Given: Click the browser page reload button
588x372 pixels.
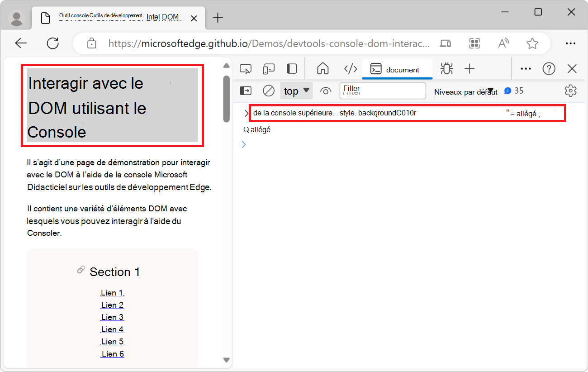Looking at the screenshot, I should (53, 43).
